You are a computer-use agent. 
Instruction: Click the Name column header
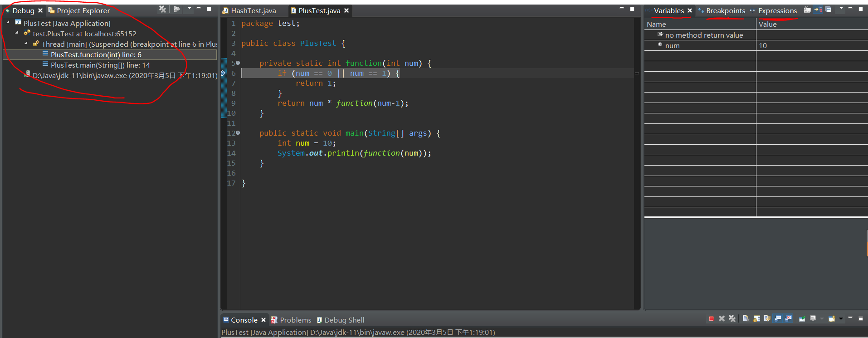[700, 24]
